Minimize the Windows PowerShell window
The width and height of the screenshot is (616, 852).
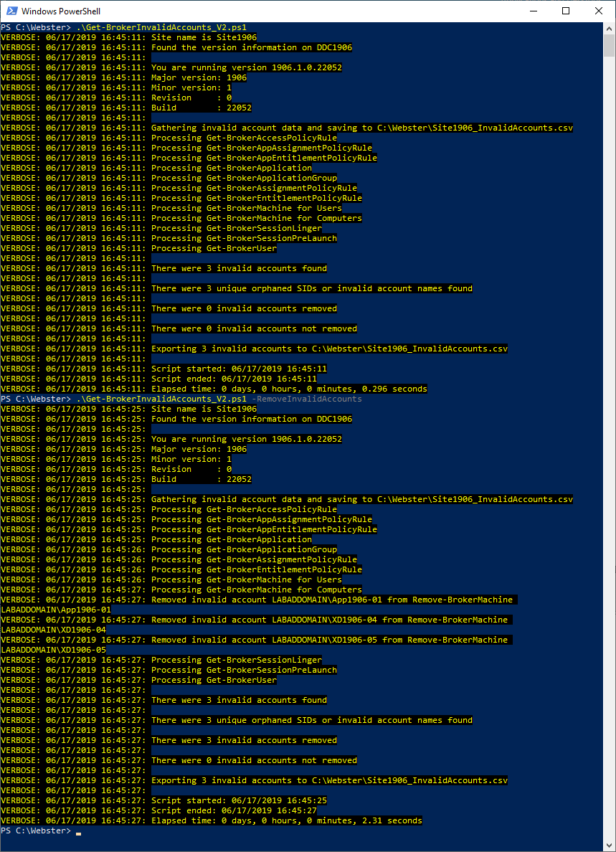coord(533,11)
